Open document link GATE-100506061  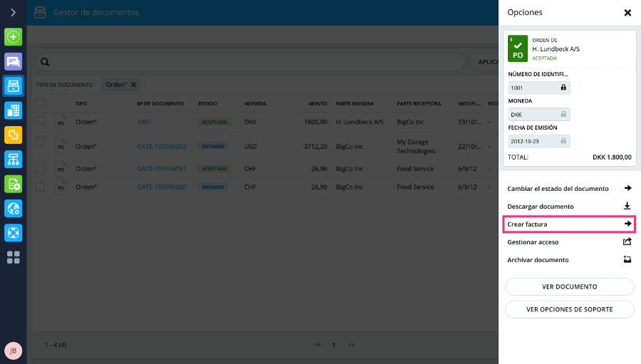pyautogui.click(x=162, y=169)
